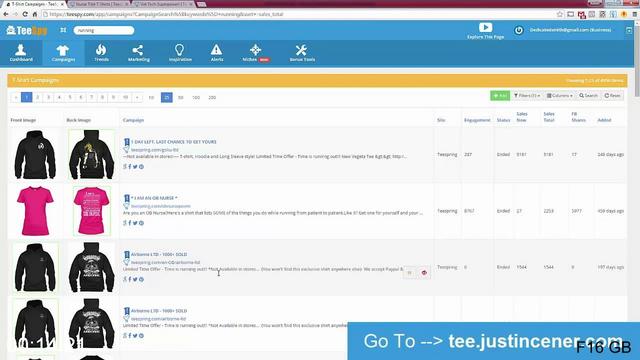This screenshot has height=360, width=640.
Task: Click the TeeSpy logo
Action: [27, 30]
